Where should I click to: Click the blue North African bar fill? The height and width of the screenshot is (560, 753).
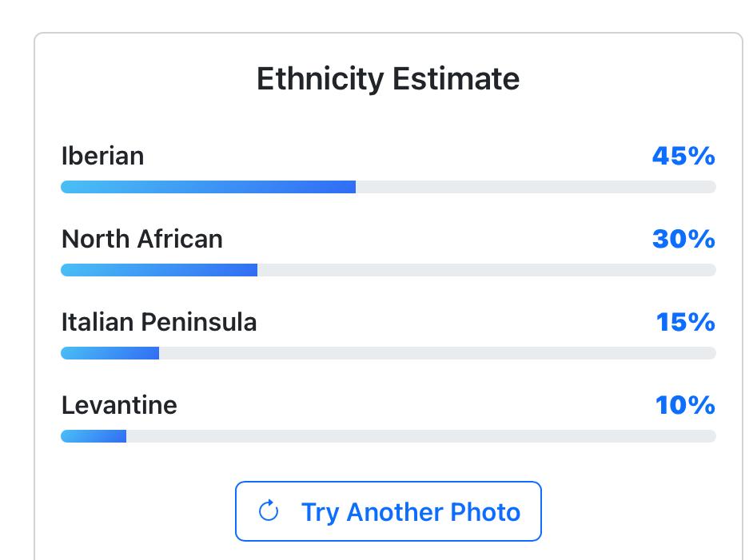tap(159, 270)
